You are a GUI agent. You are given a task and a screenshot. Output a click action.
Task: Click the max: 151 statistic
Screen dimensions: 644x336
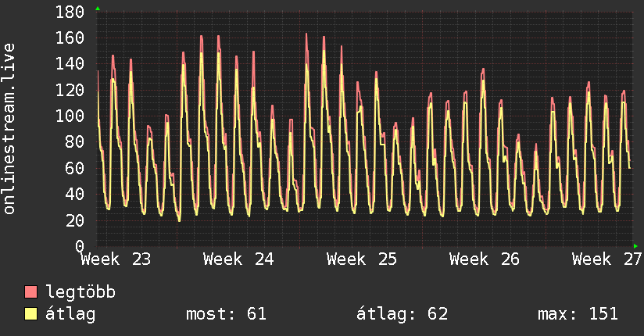[578, 314]
